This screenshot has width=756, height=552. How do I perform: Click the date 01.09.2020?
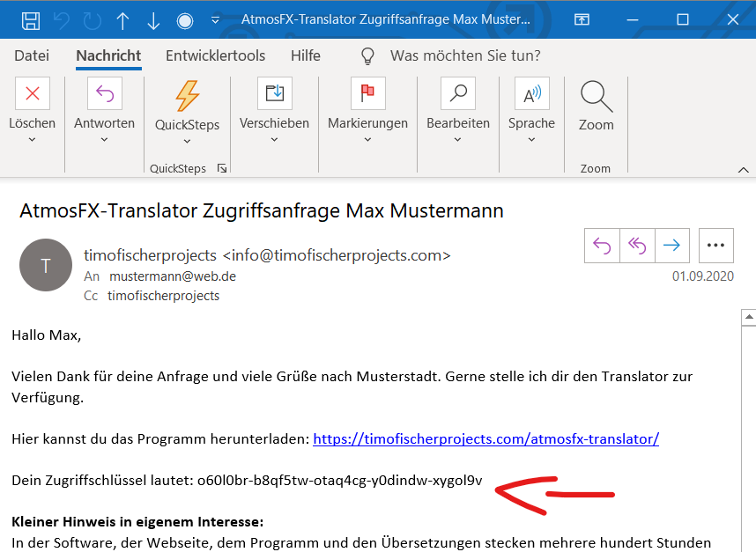pos(703,276)
